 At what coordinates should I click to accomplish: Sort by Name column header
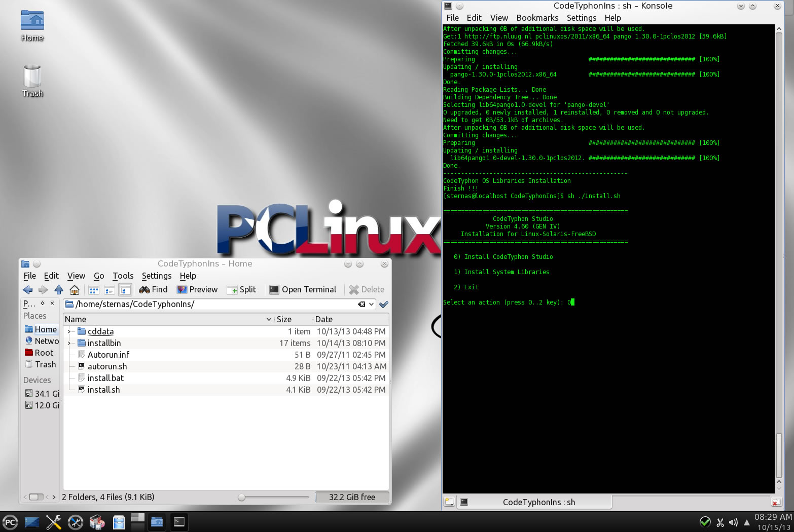point(168,319)
